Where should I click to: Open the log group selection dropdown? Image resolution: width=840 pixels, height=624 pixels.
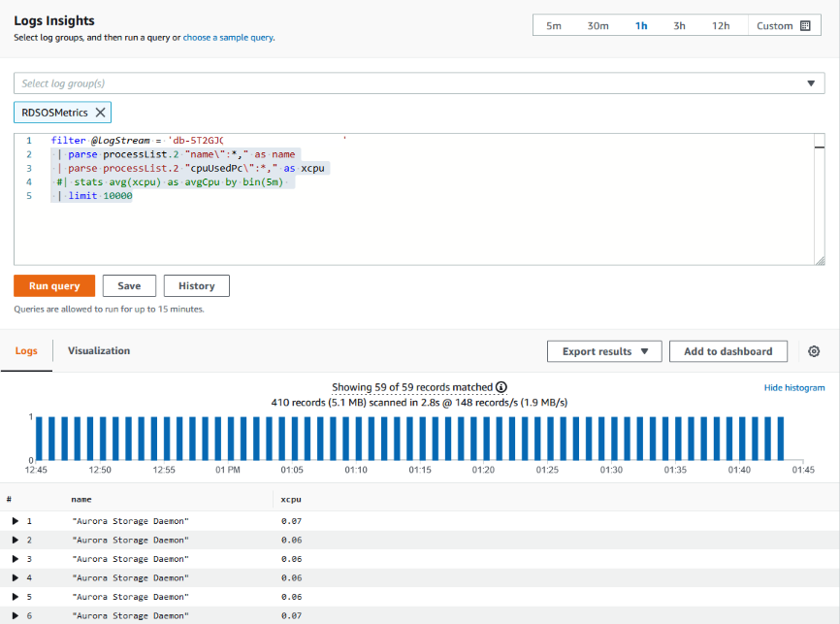pyautogui.click(x=811, y=83)
